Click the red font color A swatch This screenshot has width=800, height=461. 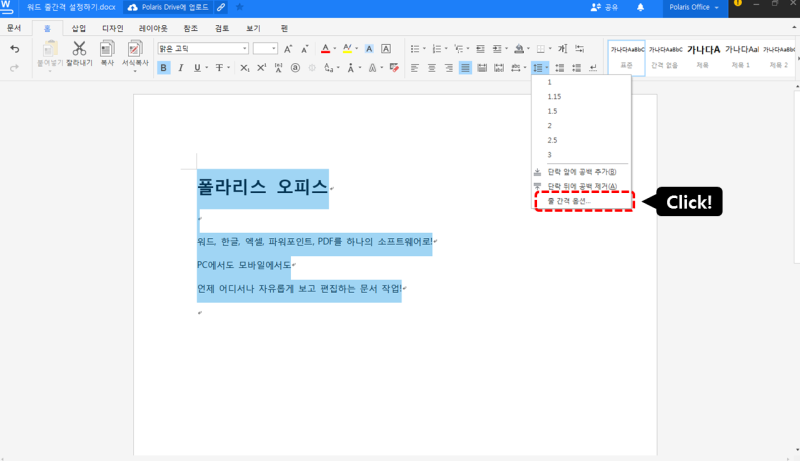click(x=326, y=49)
